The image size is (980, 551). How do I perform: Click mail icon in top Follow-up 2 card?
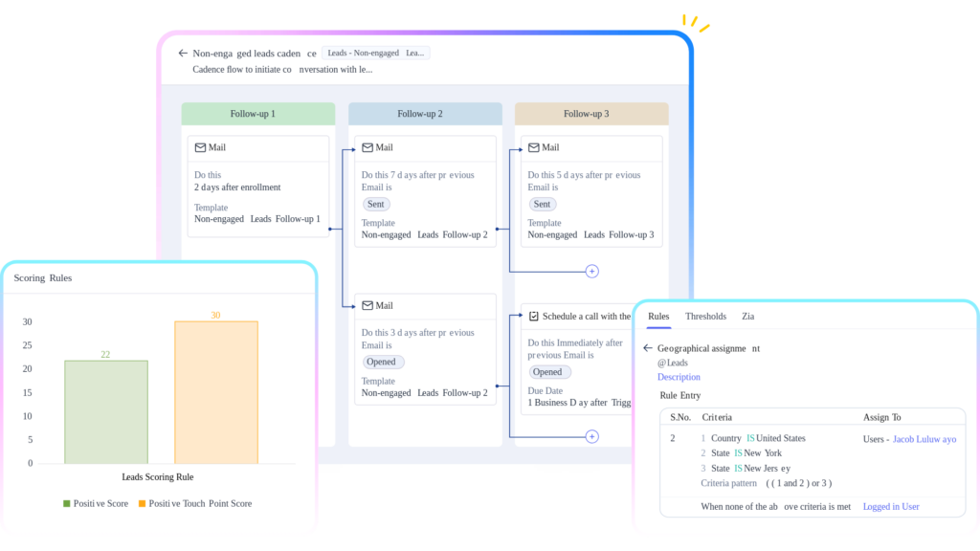pos(367,148)
